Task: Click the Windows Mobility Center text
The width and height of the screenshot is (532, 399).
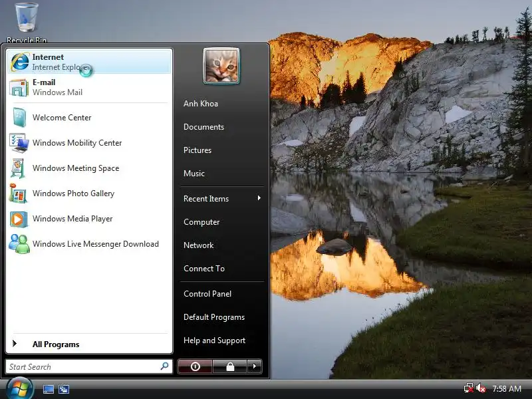Action: coord(77,143)
